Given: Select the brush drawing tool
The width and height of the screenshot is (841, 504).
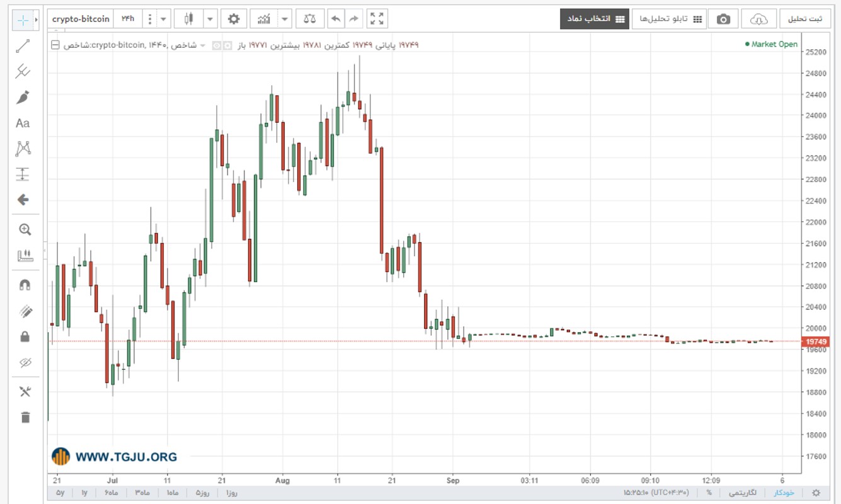Looking at the screenshot, I should coord(23,97).
